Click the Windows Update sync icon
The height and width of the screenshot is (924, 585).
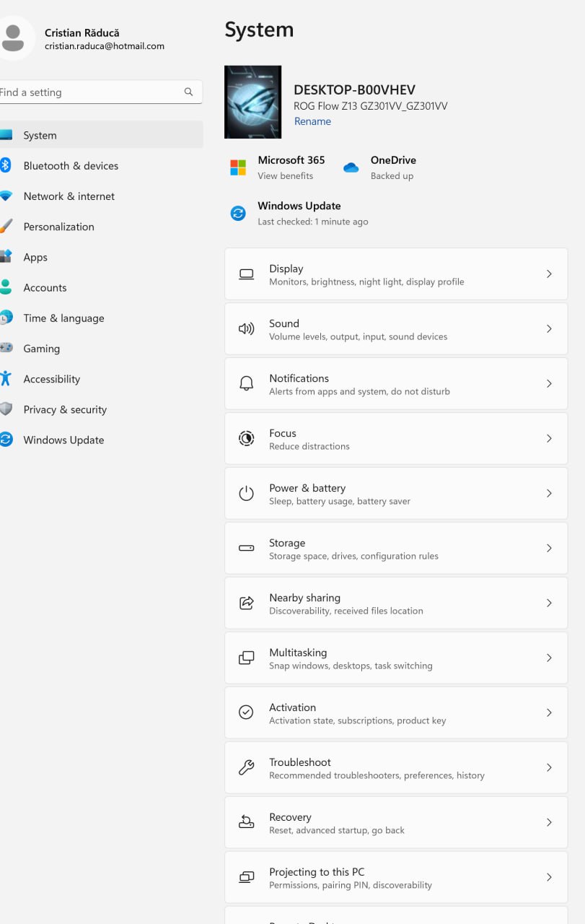point(238,213)
